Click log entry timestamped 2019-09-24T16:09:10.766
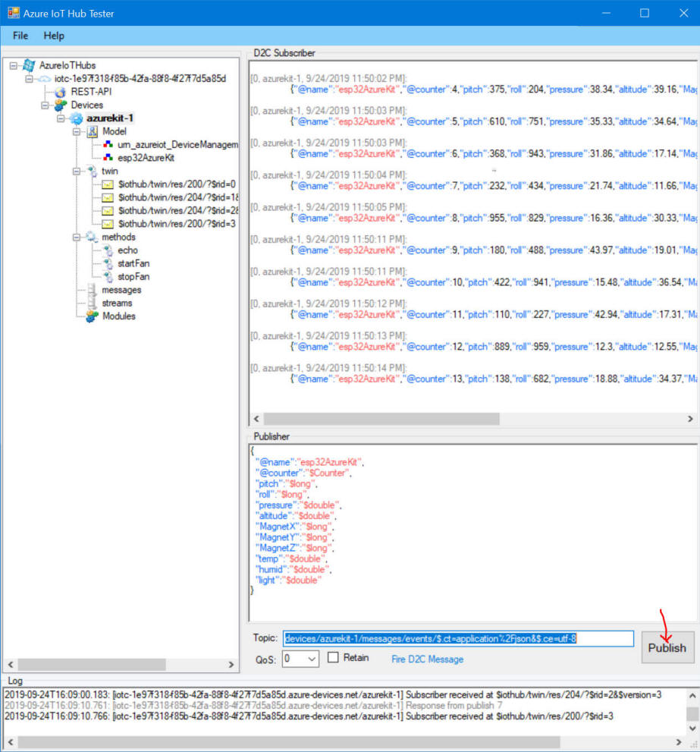Screen dimensions: 700x752 point(309,716)
